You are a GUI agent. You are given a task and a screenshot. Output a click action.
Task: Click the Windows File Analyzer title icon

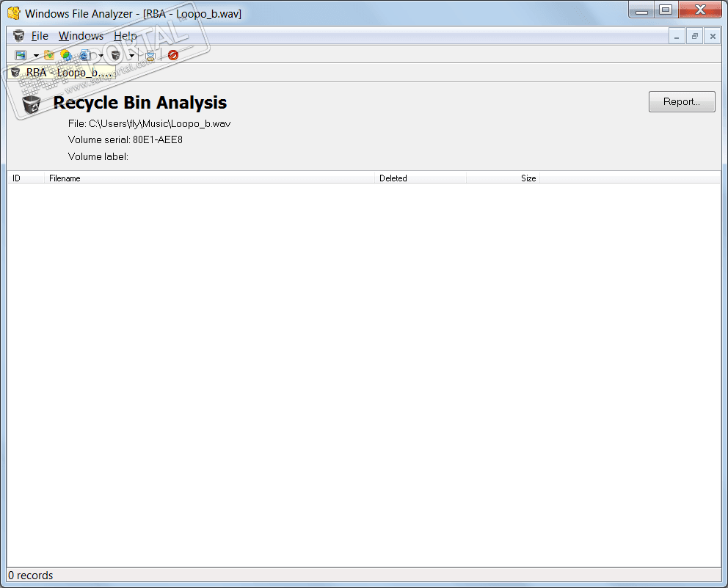tap(14, 13)
